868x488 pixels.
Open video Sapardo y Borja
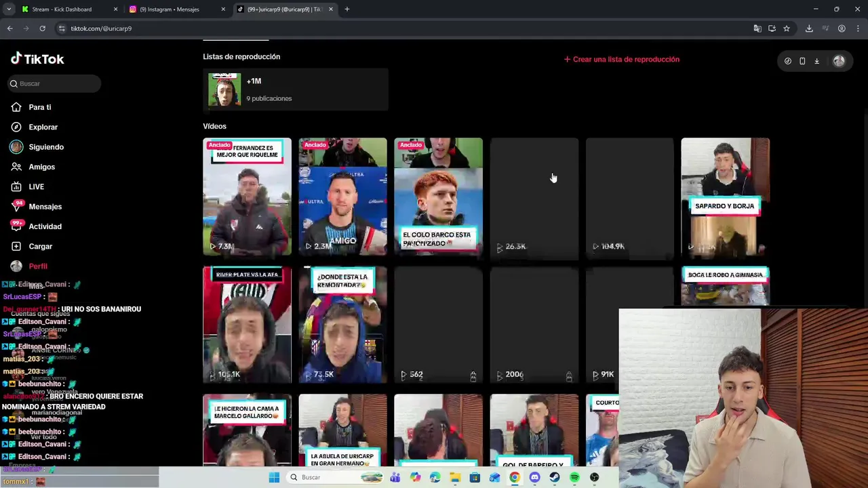click(x=725, y=197)
